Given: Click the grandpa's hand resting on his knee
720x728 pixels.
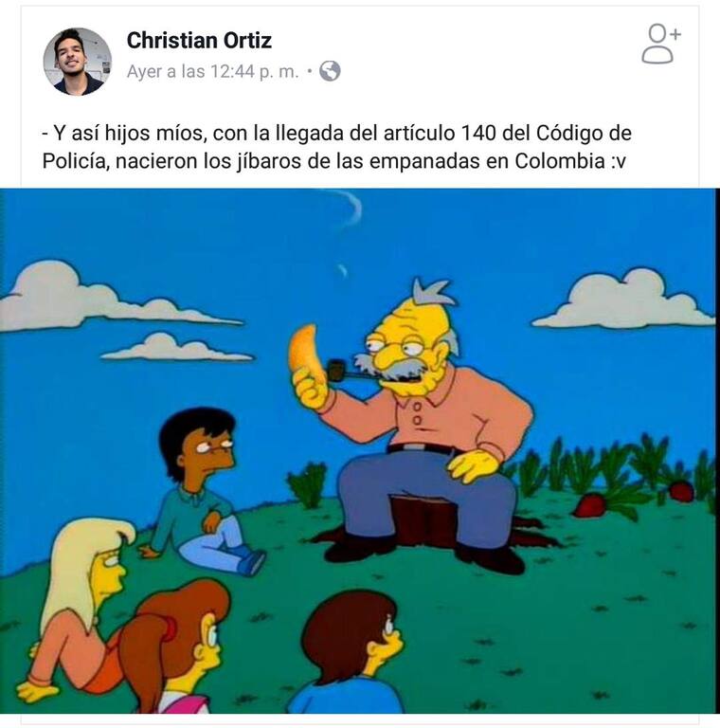Looking at the screenshot, I should [x=473, y=463].
